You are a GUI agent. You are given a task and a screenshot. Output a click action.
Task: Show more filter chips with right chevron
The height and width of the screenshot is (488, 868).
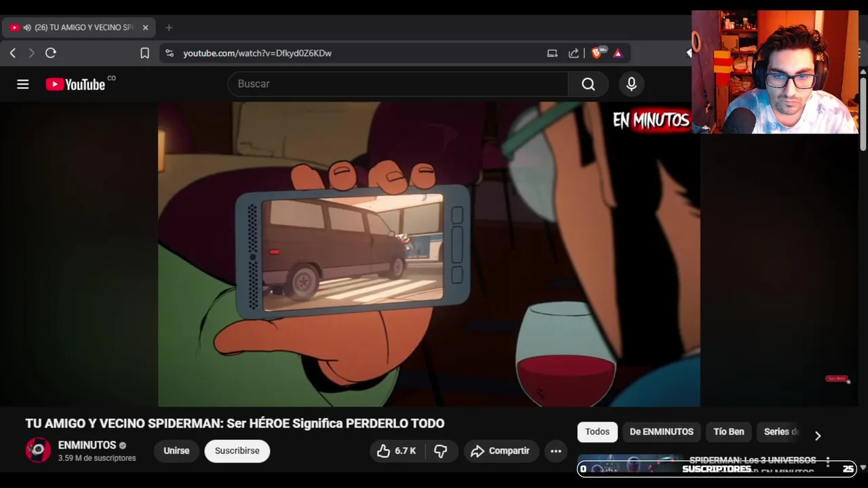point(818,436)
